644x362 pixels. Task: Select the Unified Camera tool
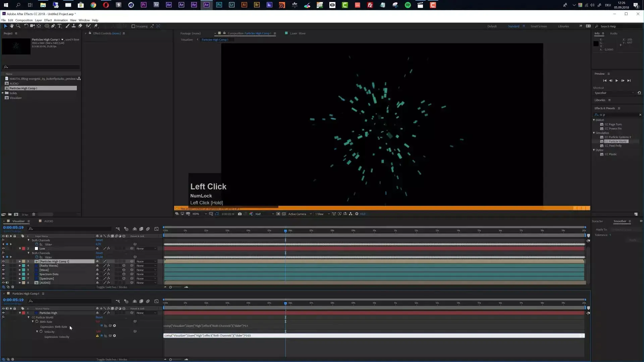pyautogui.click(x=32, y=26)
